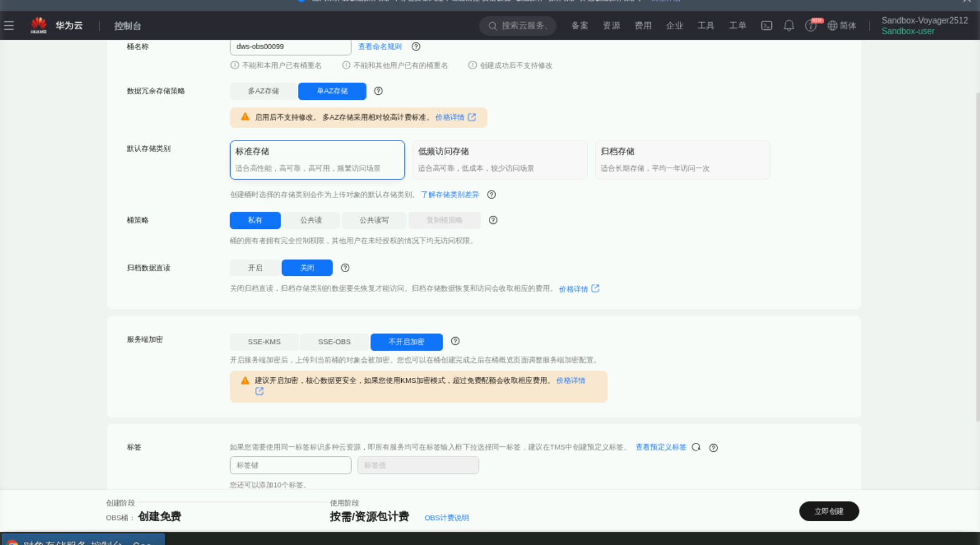This screenshot has width=980, height=545.
Task: Click the 标签值 input field
Action: pyautogui.click(x=418, y=465)
